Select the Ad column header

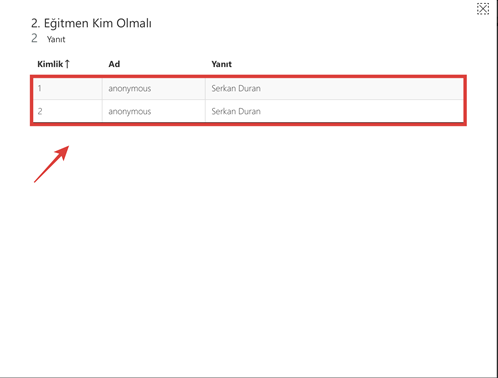[x=114, y=64]
